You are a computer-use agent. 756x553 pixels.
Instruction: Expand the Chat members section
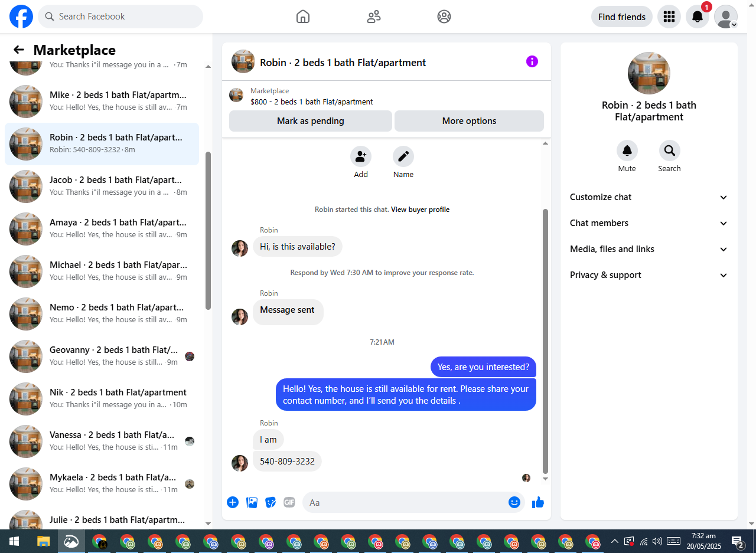tap(649, 223)
